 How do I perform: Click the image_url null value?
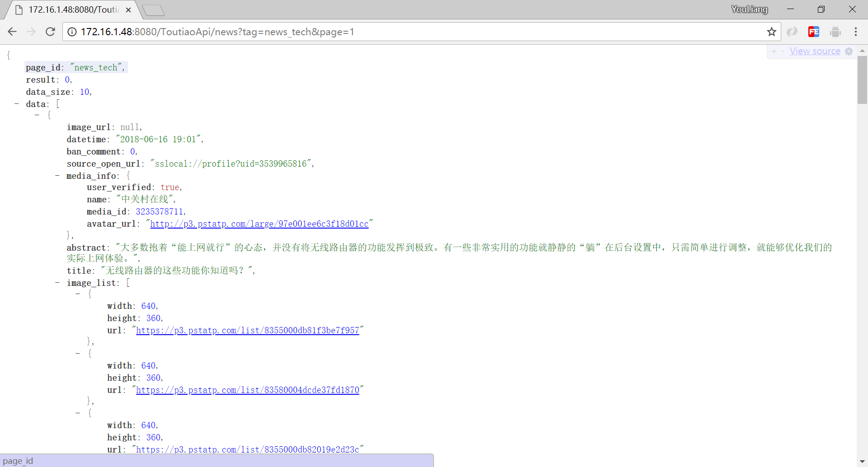pyautogui.click(x=129, y=127)
